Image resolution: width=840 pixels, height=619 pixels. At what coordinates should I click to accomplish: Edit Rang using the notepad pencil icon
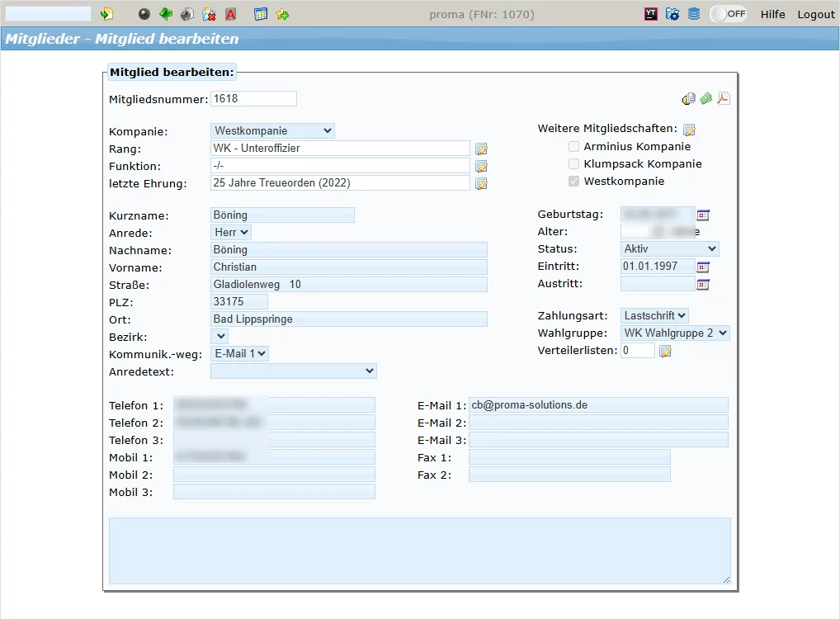pyautogui.click(x=481, y=149)
